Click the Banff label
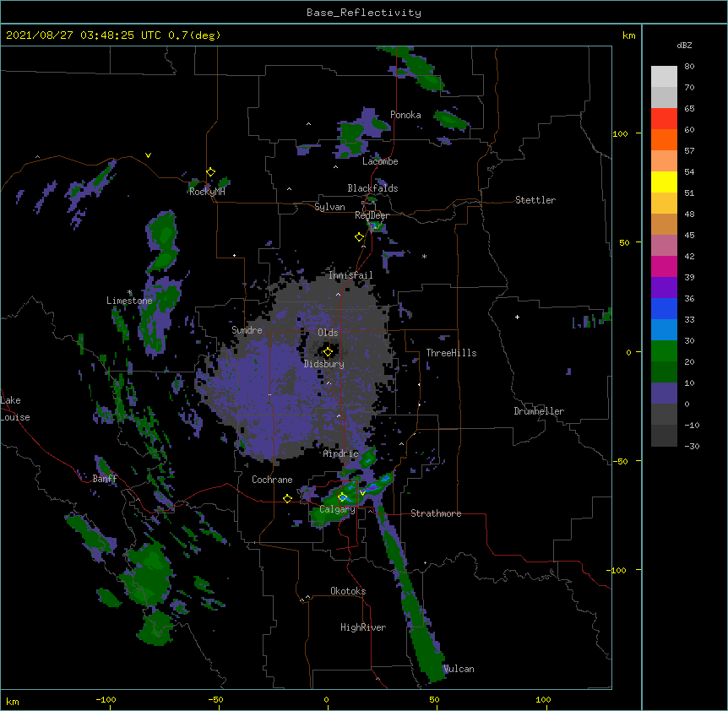The width and height of the screenshot is (728, 711). pyautogui.click(x=105, y=479)
